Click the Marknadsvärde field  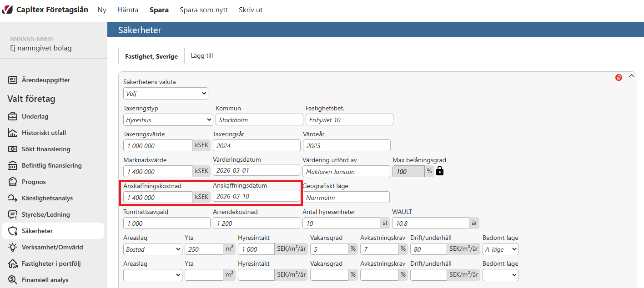pyautogui.click(x=158, y=171)
